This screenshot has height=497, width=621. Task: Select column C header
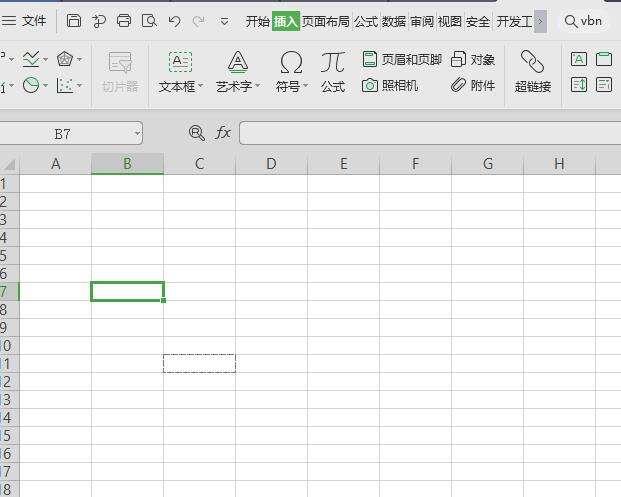click(x=200, y=164)
